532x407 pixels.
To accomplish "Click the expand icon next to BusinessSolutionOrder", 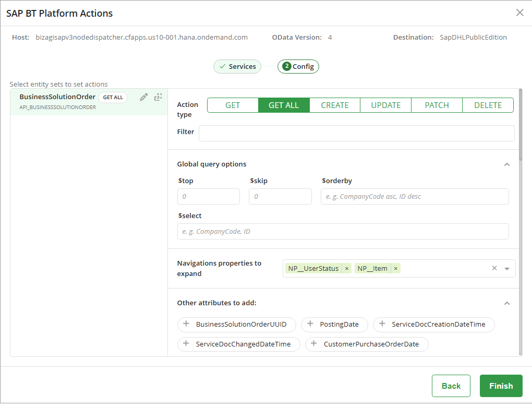I will [158, 98].
